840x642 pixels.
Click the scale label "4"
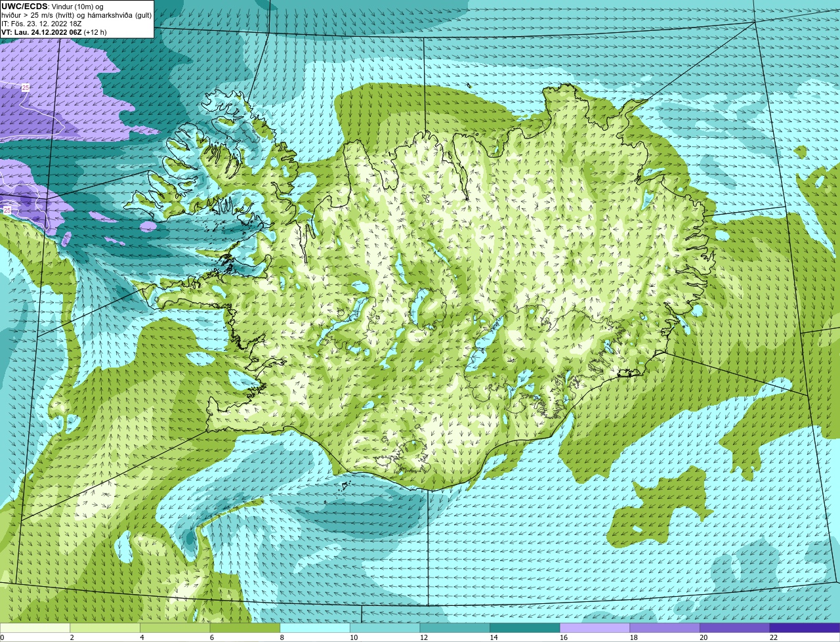pos(142,637)
